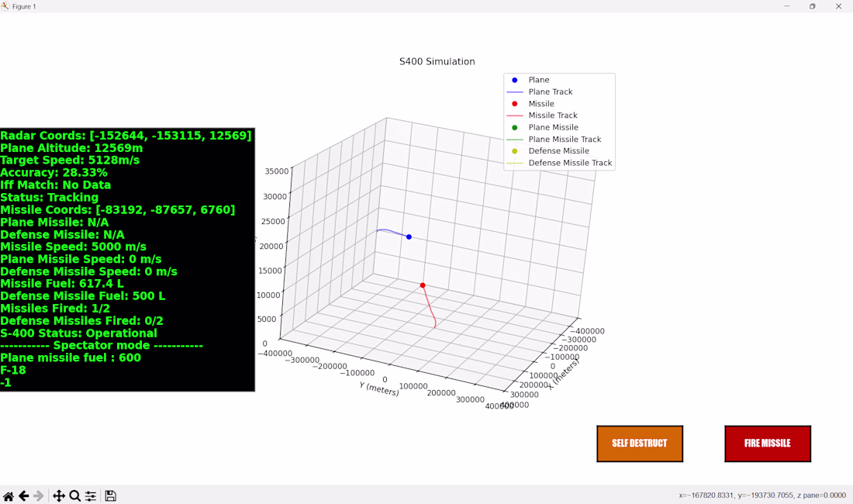Click the Missiles Fired: 1/2 line
The width and height of the screenshot is (853, 504).
point(55,309)
